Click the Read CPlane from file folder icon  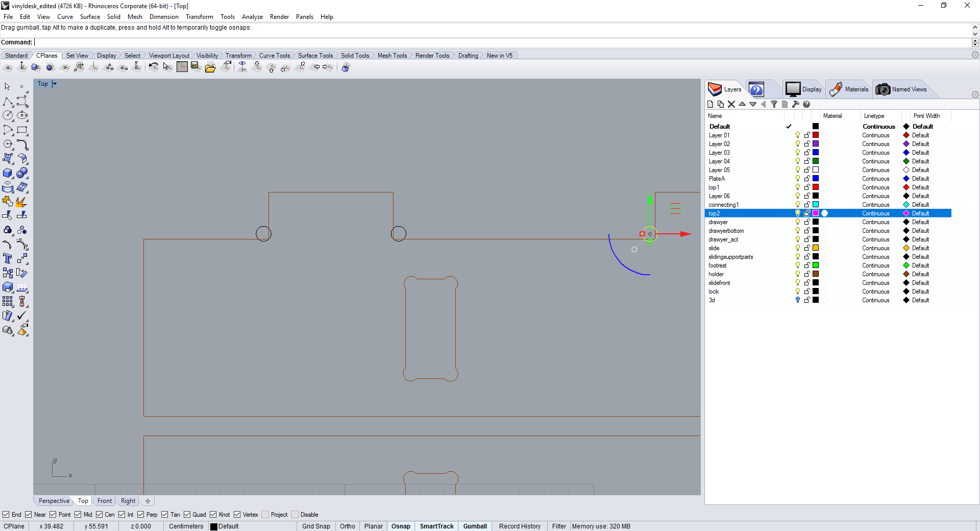pyautogui.click(x=210, y=67)
